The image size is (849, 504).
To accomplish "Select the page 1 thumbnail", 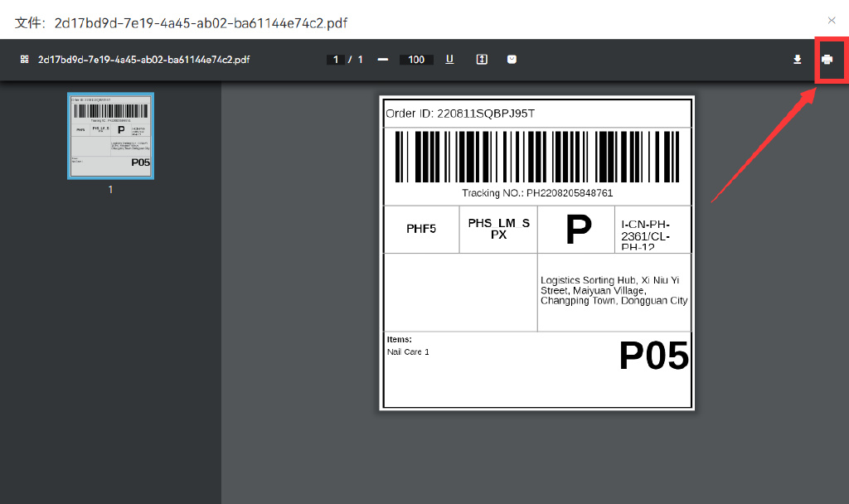I will point(110,135).
